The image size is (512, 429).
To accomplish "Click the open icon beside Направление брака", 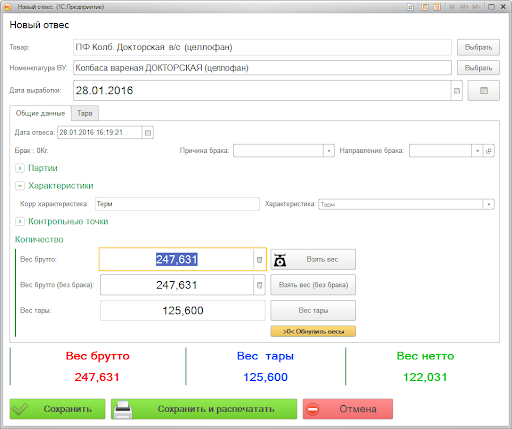I will (x=489, y=151).
